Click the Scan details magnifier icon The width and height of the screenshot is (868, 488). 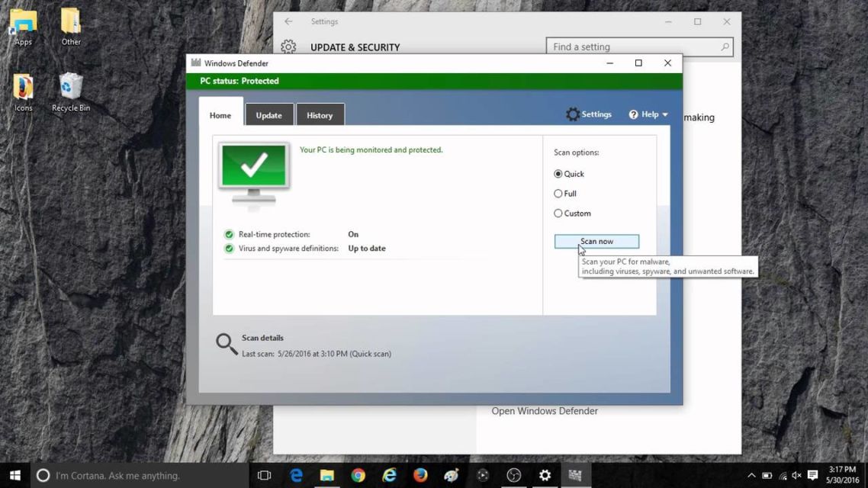tap(227, 344)
